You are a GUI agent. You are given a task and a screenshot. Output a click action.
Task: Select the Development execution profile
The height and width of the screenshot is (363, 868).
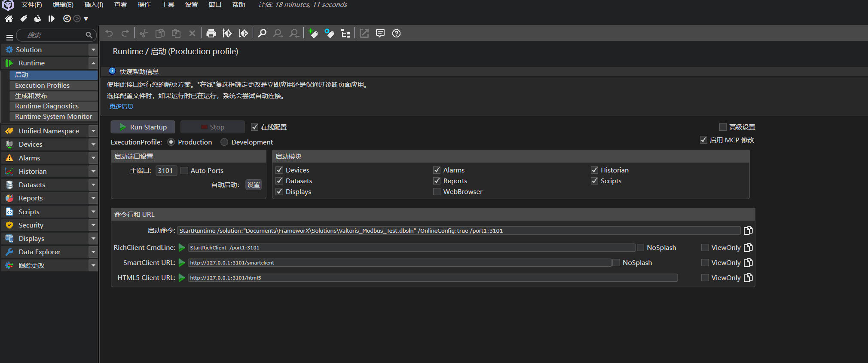coord(224,142)
